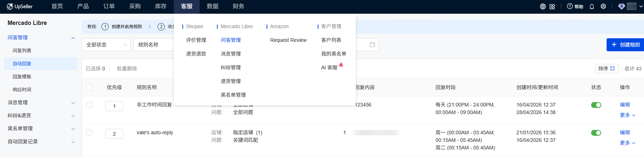Click the vale's auto-reply rule name

point(155,132)
